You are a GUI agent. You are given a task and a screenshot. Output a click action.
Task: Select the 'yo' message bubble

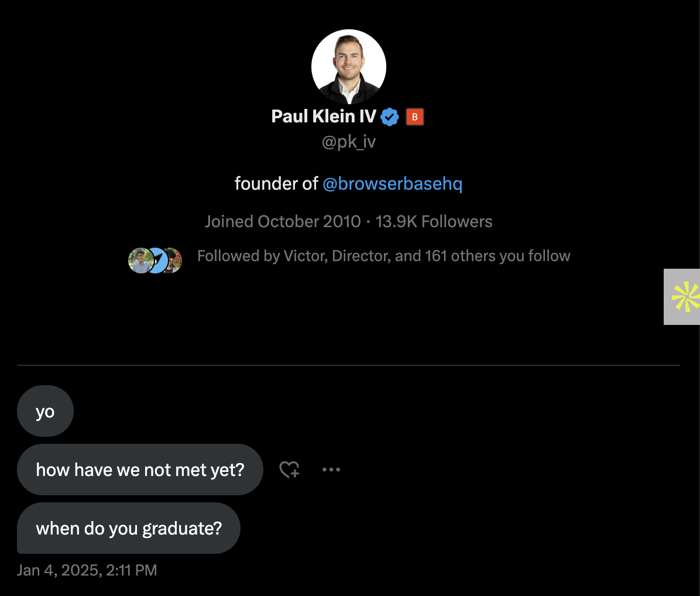(x=45, y=410)
